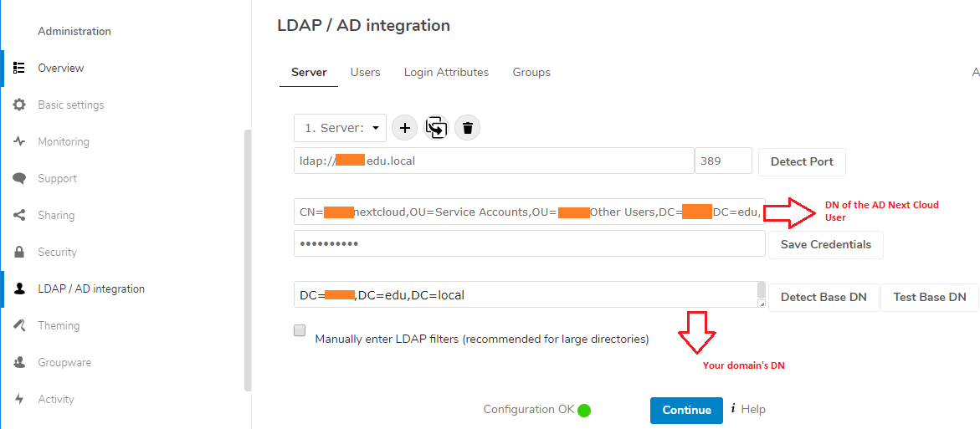980x429 pixels.
Task: Click Detect Base DN button
Action: click(824, 297)
